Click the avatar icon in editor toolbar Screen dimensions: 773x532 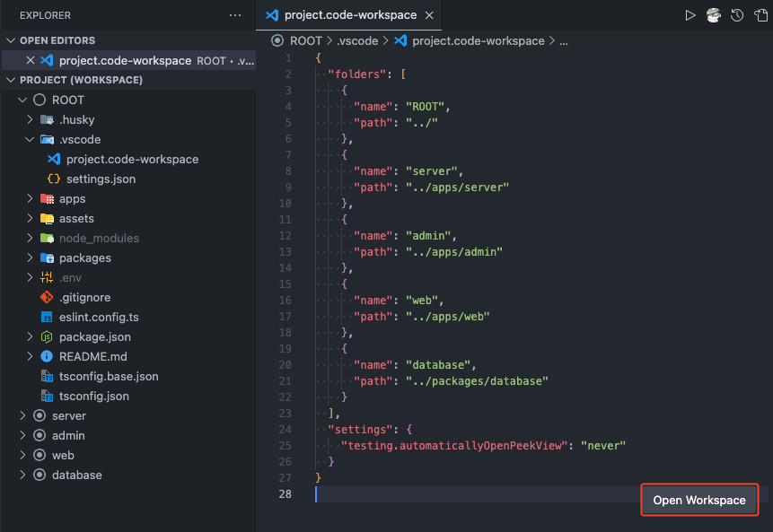tap(714, 15)
